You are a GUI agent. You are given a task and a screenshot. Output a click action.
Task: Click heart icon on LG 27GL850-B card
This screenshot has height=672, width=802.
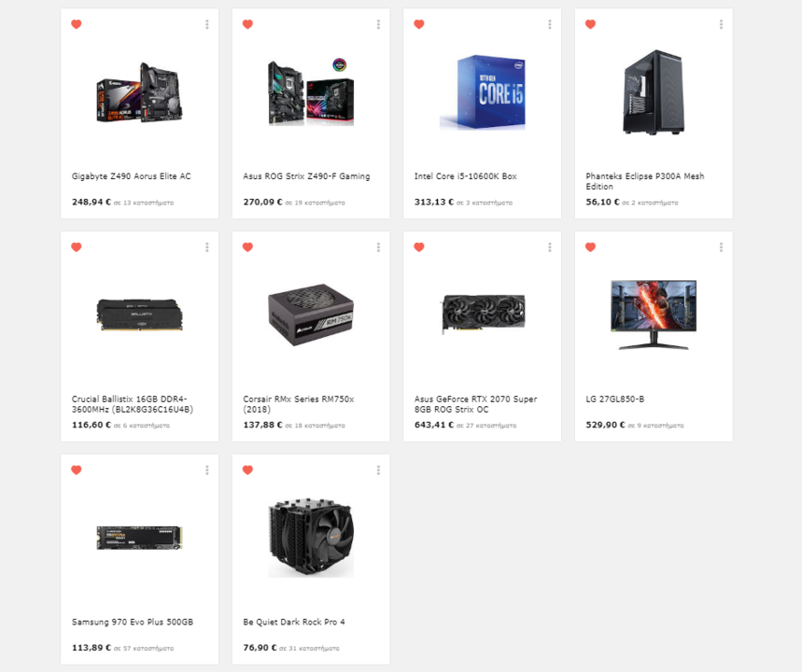[590, 247]
